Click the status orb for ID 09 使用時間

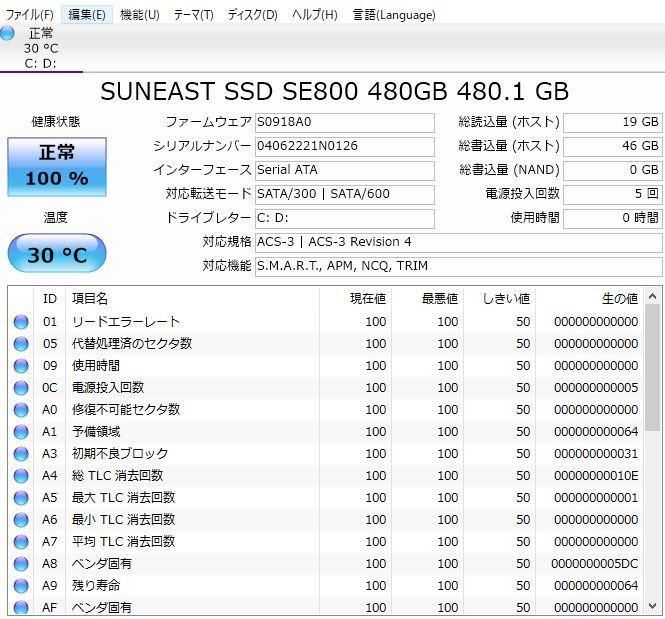21,366
